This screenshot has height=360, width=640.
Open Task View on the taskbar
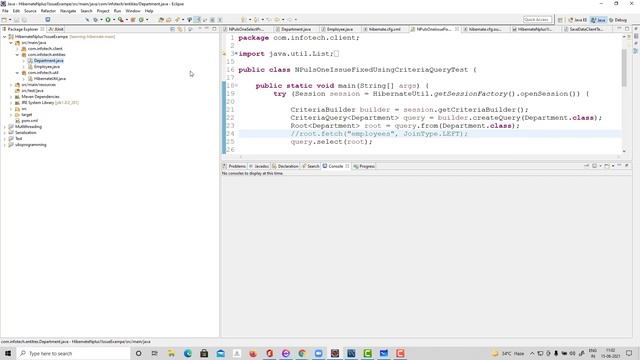click(155, 353)
